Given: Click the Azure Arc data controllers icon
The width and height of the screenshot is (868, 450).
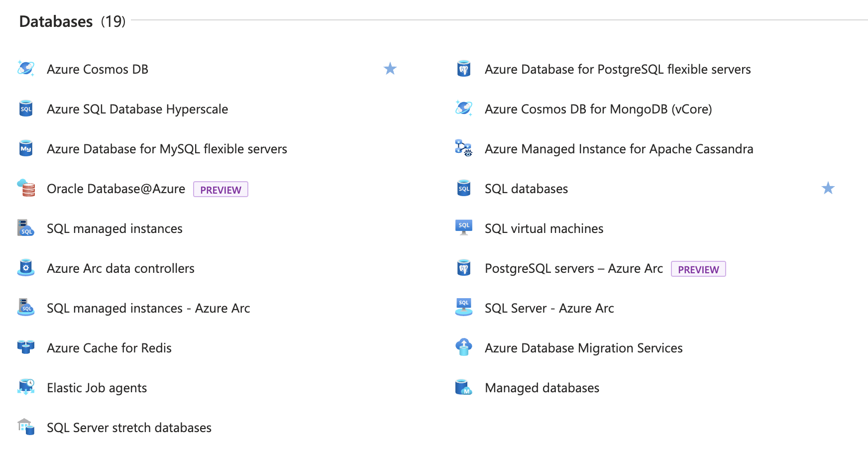Looking at the screenshot, I should click(26, 268).
